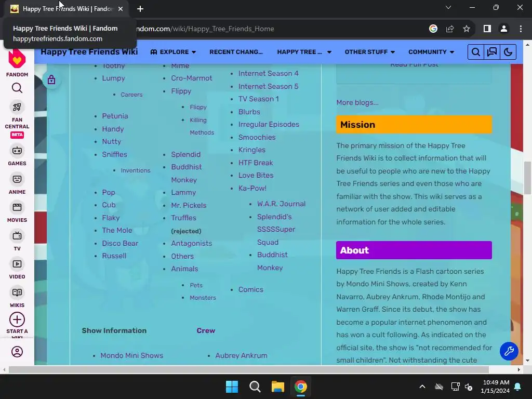
Task: Open the TV icon in sidebar
Action: pyautogui.click(x=17, y=236)
